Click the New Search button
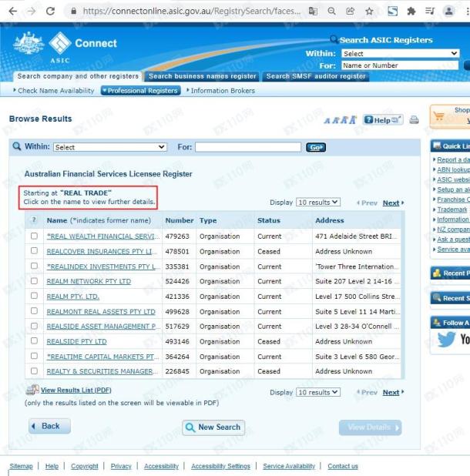 tap(213, 427)
